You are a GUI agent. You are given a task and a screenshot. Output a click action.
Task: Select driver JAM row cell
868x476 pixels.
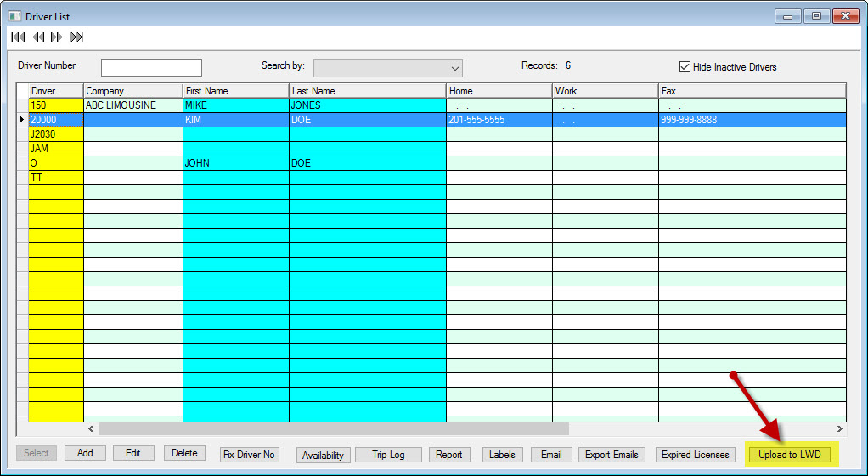click(56, 149)
